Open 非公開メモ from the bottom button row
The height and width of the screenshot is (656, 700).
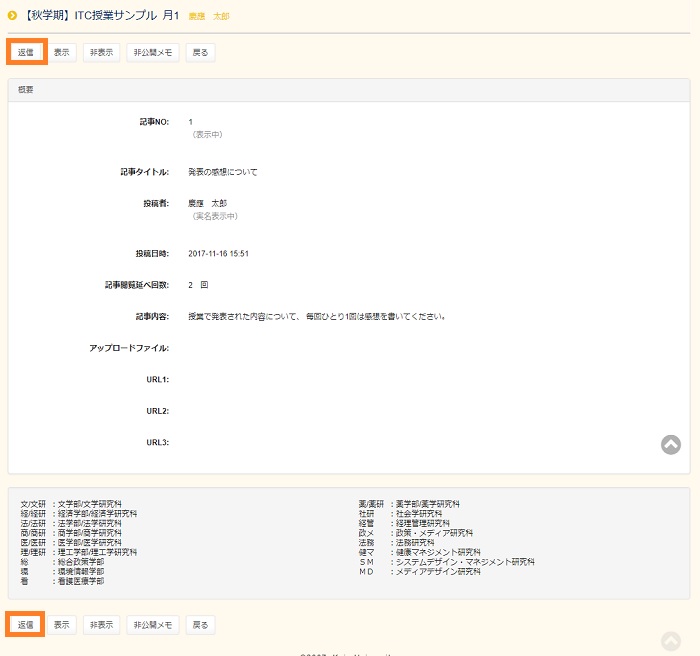[x=153, y=625]
